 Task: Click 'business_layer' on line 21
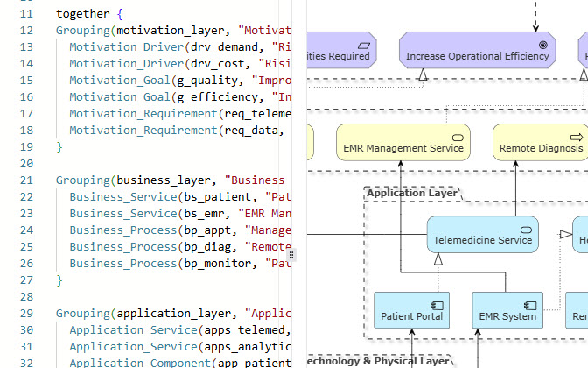pos(164,180)
